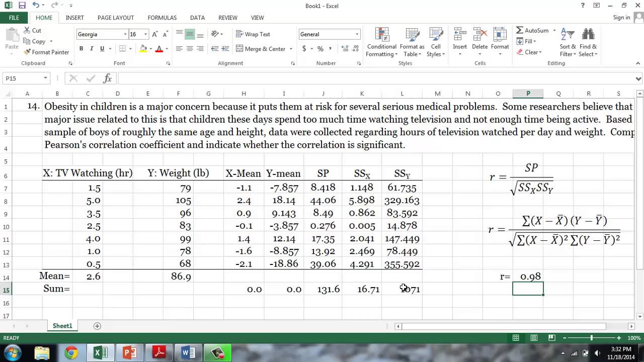Toggle Middle Align vertical alignment

pos(190,34)
